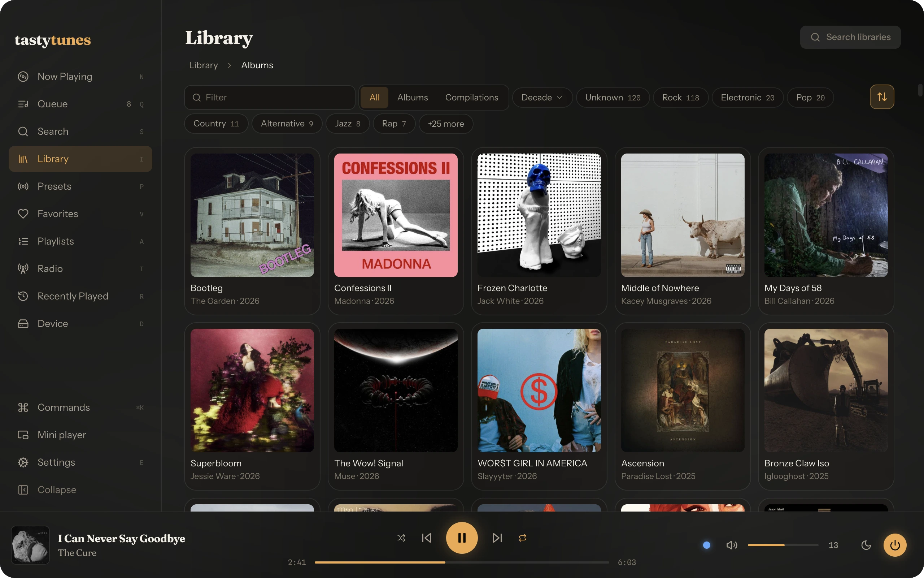Open Recently Played history icon
The image size is (924, 578).
pyautogui.click(x=23, y=296)
